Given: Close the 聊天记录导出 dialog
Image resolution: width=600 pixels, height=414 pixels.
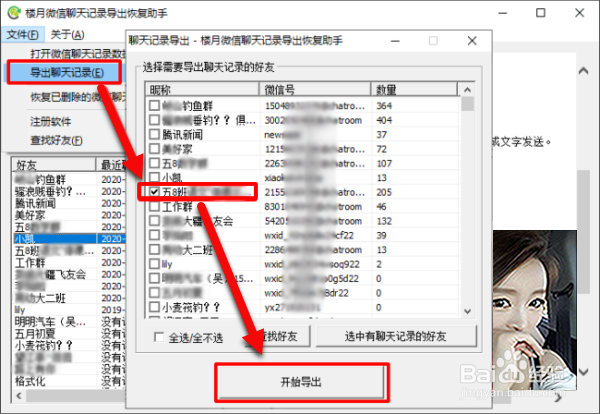Looking at the screenshot, I should [x=472, y=41].
